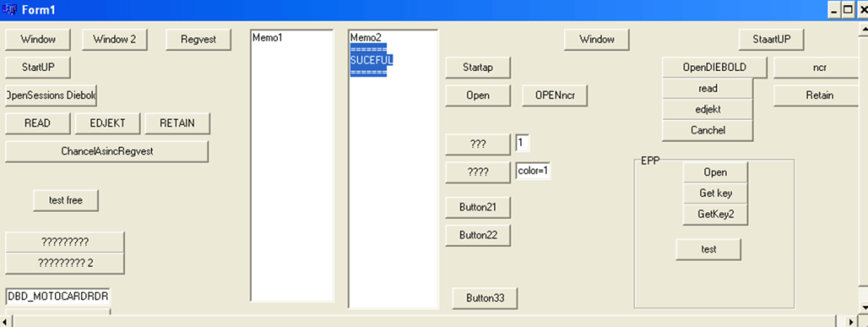
Task: Click the ???? four question marks button
Action: [x=477, y=172]
